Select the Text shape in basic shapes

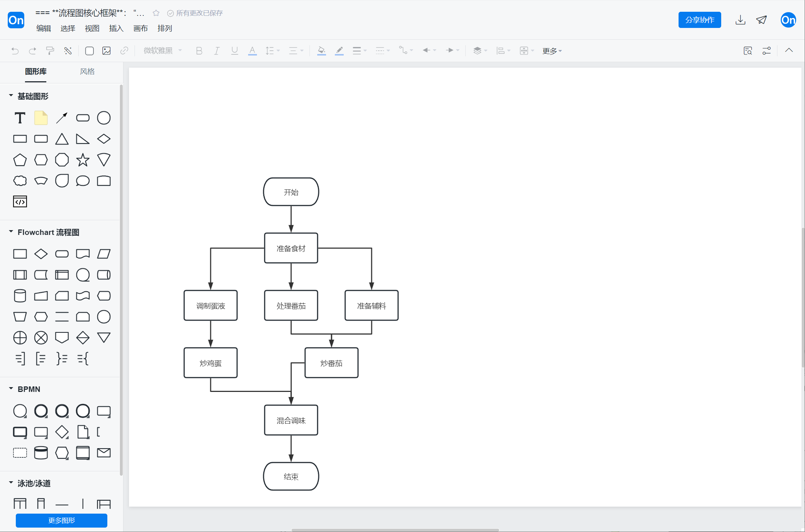pos(20,118)
